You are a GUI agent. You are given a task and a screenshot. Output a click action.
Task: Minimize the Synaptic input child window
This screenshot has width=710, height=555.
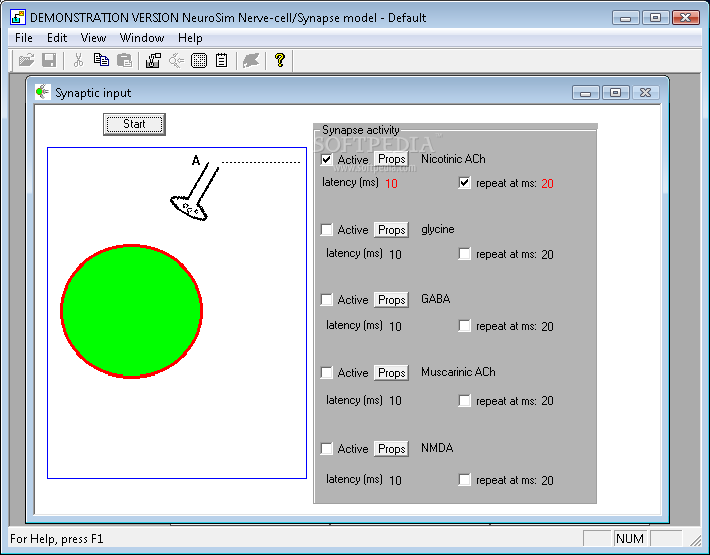coord(585,92)
